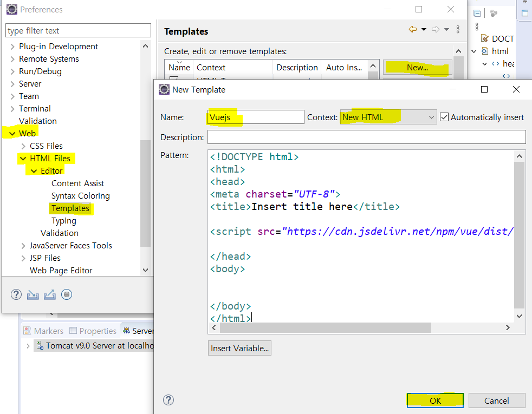The height and width of the screenshot is (414, 532).
Task: Expand the Terminal tree node
Action: 12,109
